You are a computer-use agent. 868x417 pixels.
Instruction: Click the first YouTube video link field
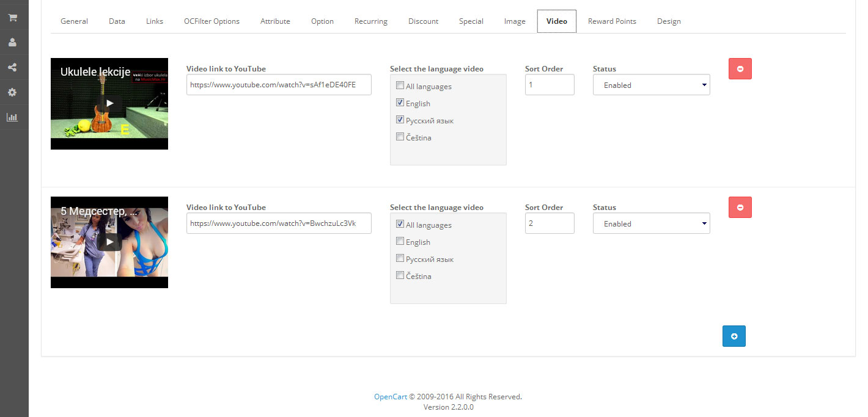279,85
